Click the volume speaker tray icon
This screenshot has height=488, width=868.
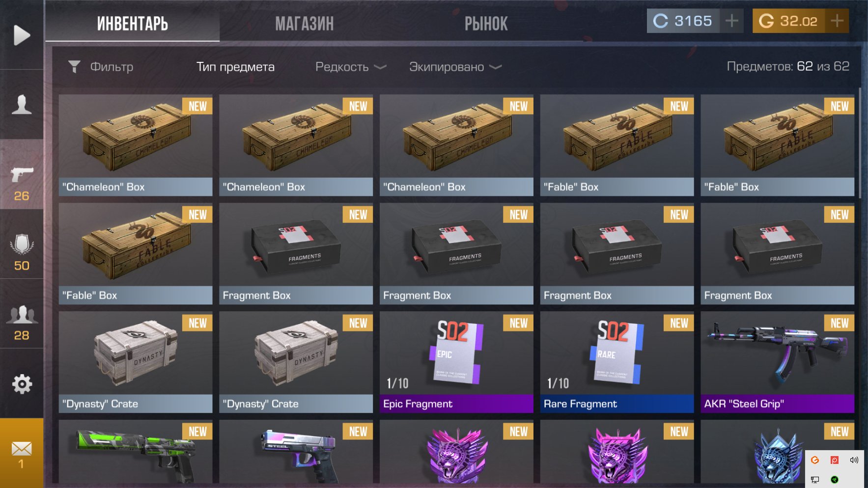(x=854, y=460)
